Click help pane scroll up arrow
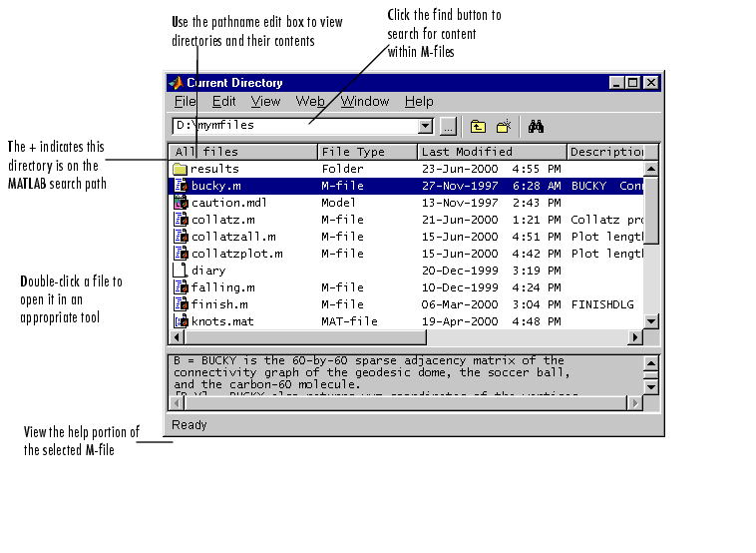This screenshot has width=756, height=553. [651, 363]
